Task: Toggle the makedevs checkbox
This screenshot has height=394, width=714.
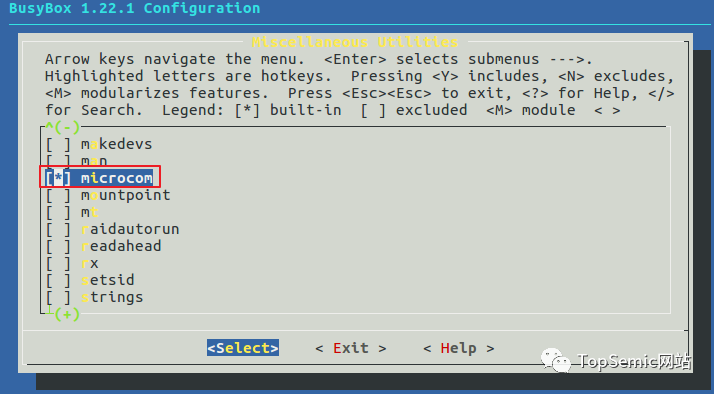Action: point(58,144)
